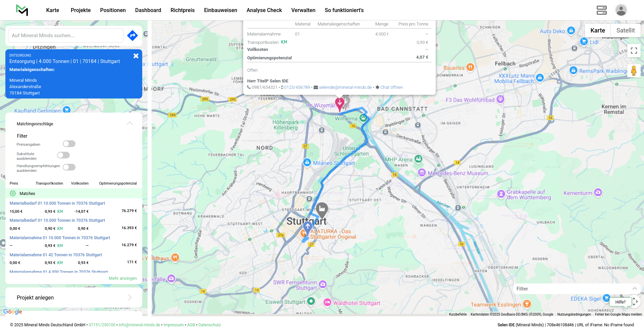Click the Street View pegman icon
The height and width of the screenshot is (333, 644).
pyautogui.click(x=634, y=71)
